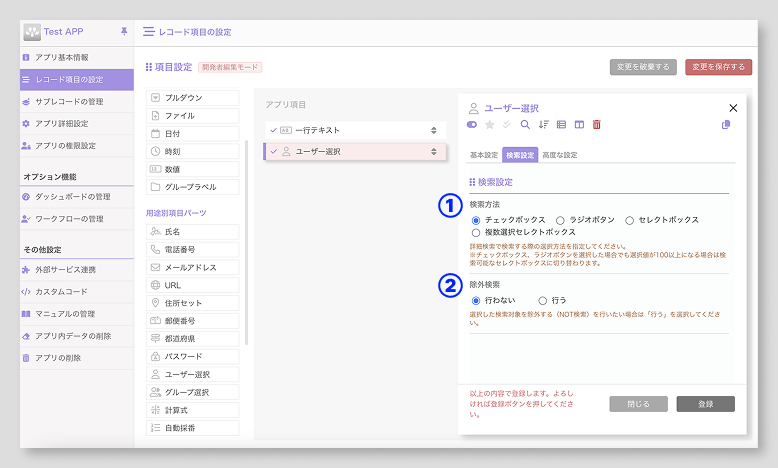Click the 住所セット field part
This screenshot has height=468, width=778.
tap(193, 303)
